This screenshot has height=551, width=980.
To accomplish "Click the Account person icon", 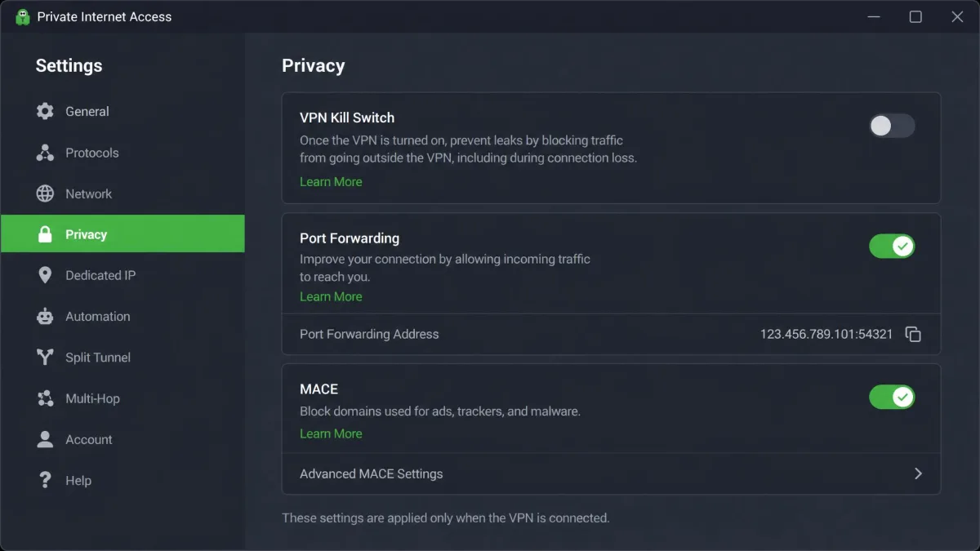I will [x=45, y=439].
